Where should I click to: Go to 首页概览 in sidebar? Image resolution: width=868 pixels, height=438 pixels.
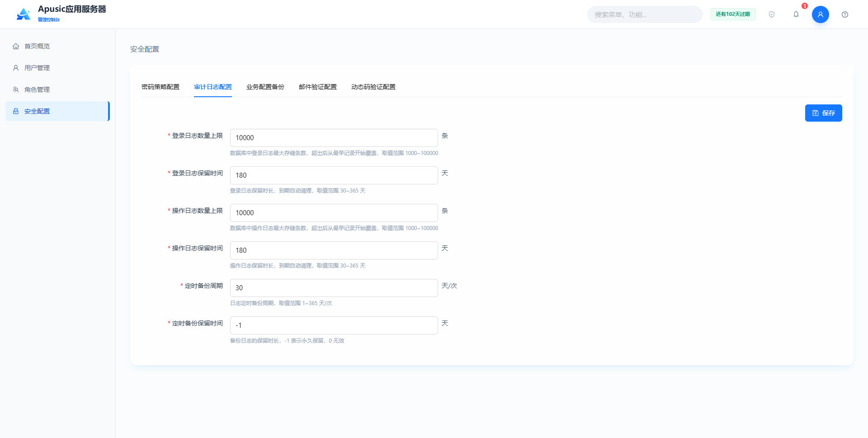click(57, 46)
